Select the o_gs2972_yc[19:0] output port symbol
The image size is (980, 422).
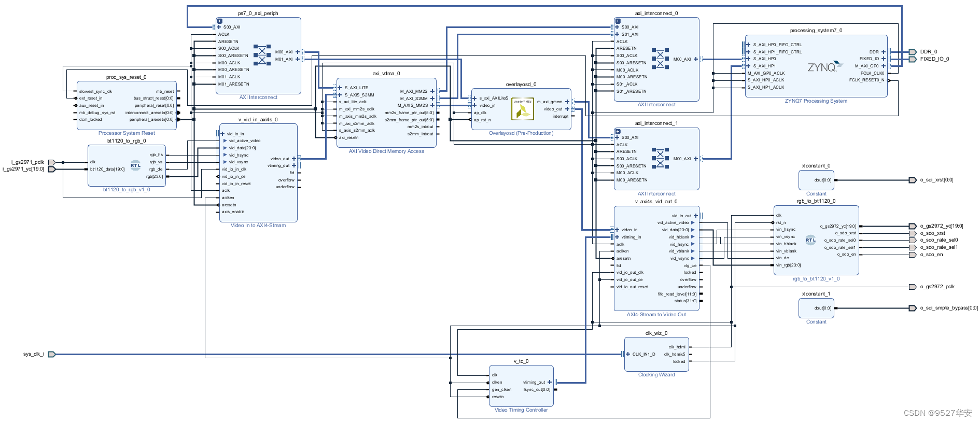(913, 226)
